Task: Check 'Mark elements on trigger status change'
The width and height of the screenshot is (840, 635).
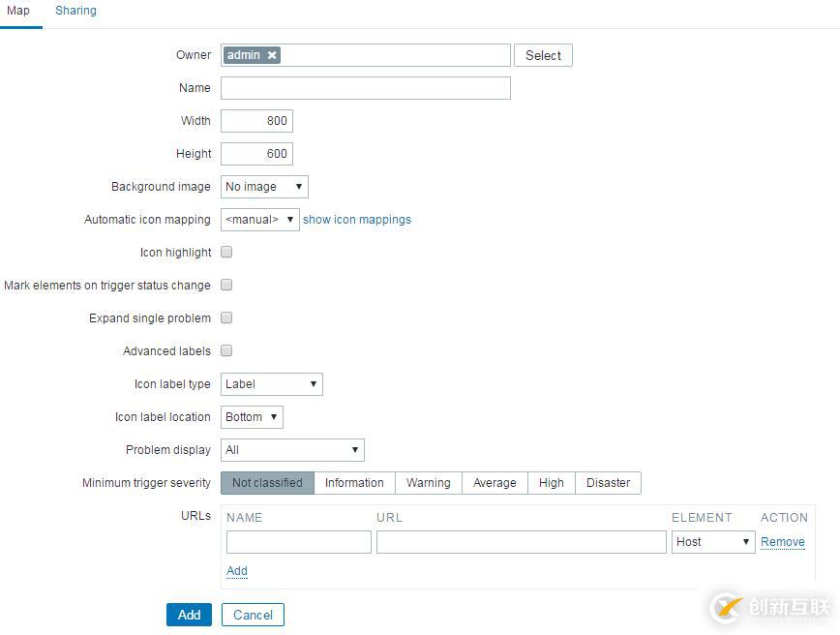Action: coord(225,285)
